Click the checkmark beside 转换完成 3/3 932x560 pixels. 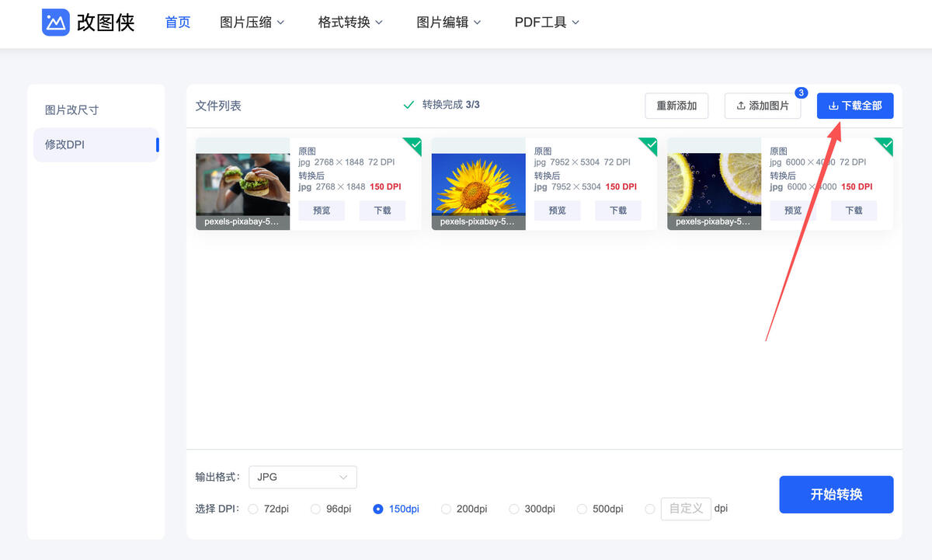[x=407, y=103]
